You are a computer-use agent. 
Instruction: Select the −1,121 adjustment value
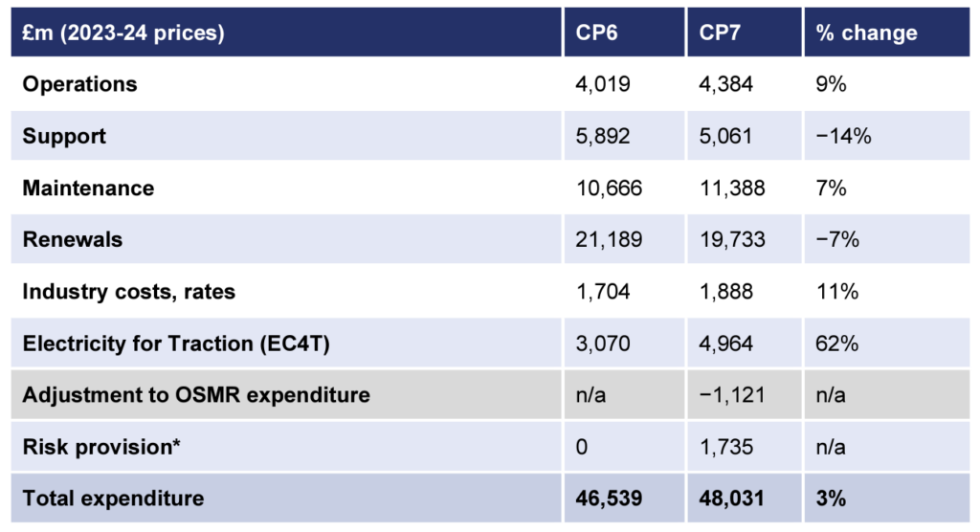pyautogui.click(x=731, y=395)
